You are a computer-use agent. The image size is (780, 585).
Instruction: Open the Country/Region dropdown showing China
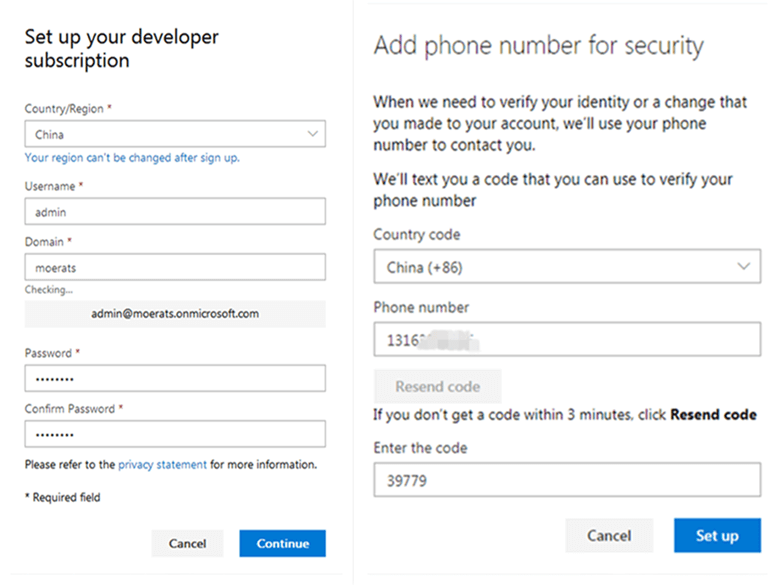tap(175, 134)
